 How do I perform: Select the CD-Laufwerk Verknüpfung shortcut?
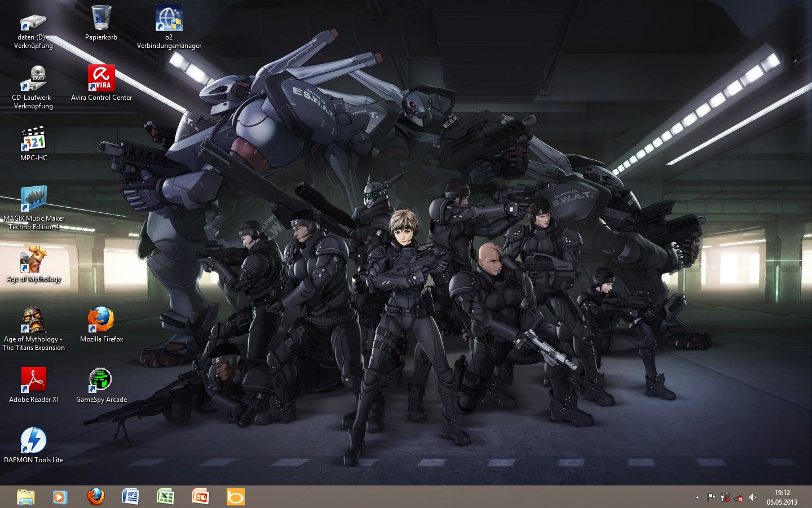point(34,78)
